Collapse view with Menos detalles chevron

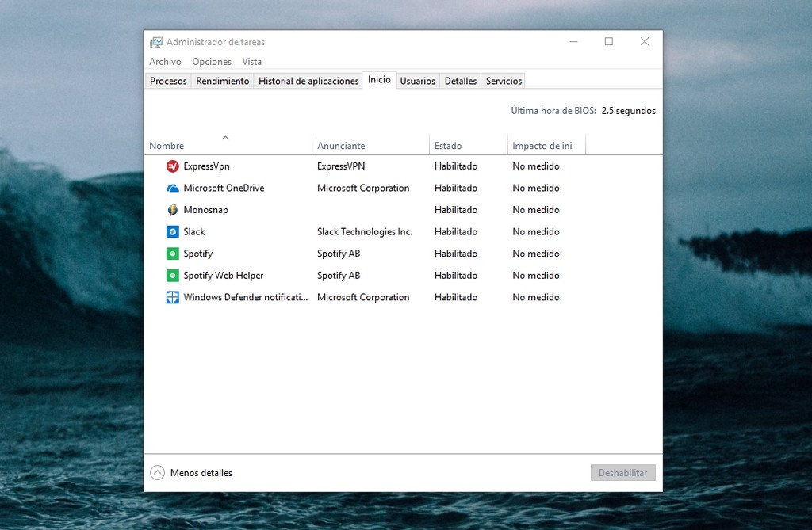pyautogui.click(x=158, y=472)
